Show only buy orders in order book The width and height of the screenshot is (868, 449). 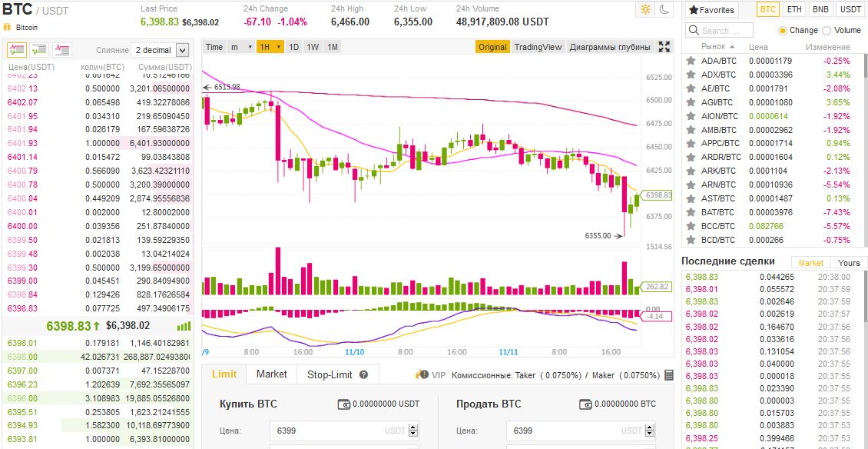40,49
